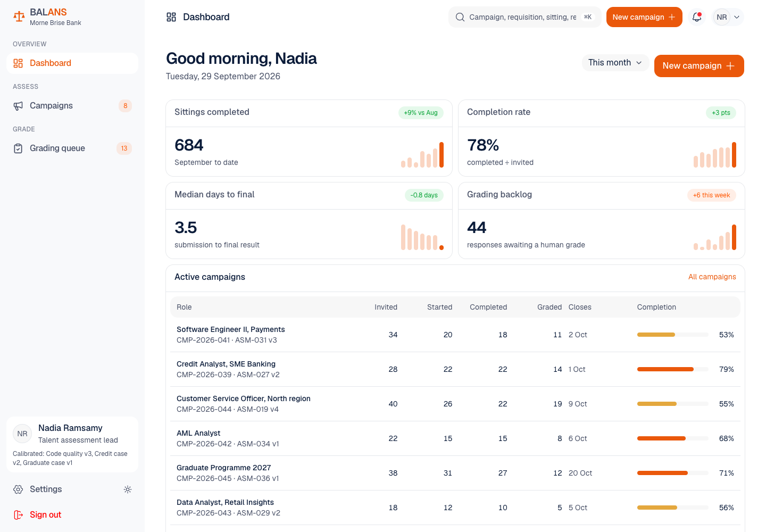Viewport: 766px width, 532px height.
Task: Select the AML Analyst campaign row
Action: tap(455, 438)
